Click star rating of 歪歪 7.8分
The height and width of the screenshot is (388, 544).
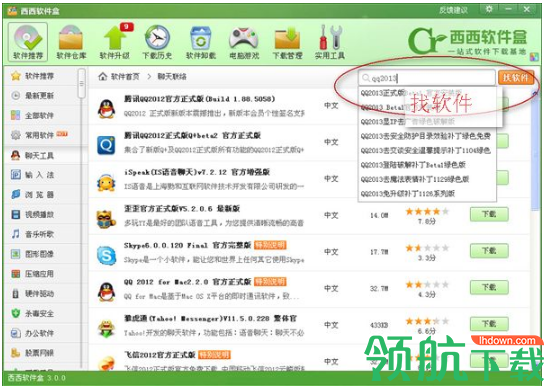(x=427, y=211)
